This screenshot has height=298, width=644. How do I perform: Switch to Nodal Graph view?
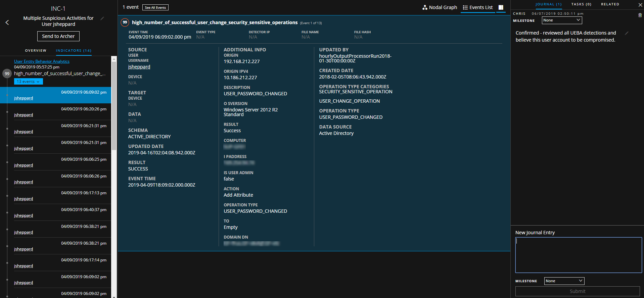coord(440,7)
